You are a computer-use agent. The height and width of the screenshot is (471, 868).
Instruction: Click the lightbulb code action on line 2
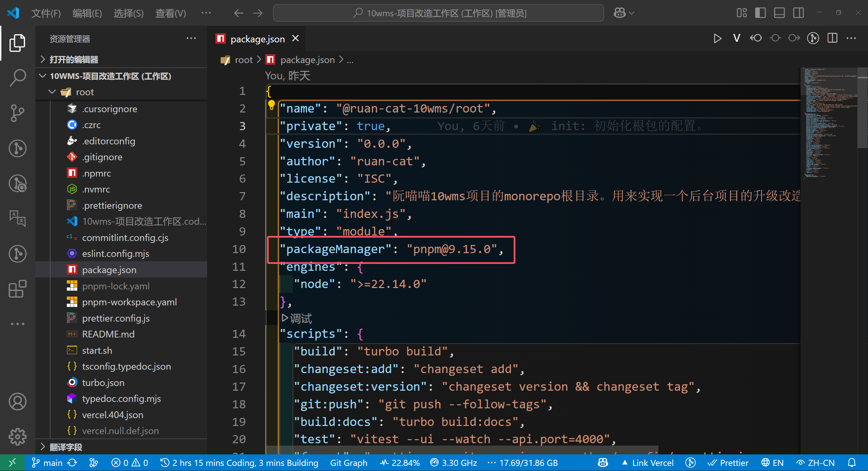click(271, 105)
